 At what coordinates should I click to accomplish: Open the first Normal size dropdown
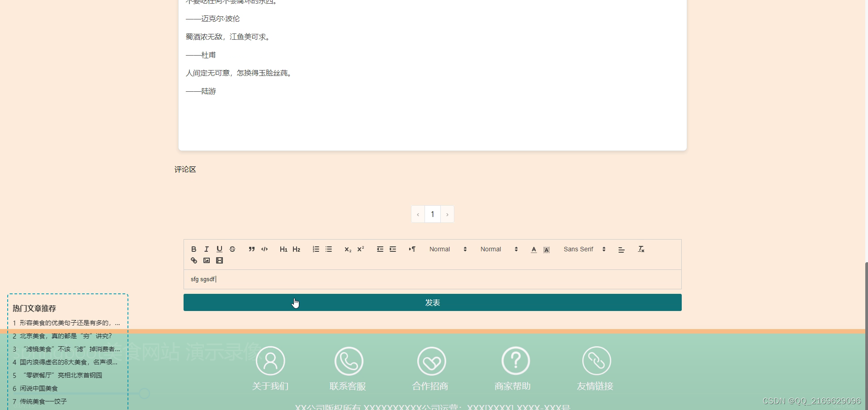[448, 249]
